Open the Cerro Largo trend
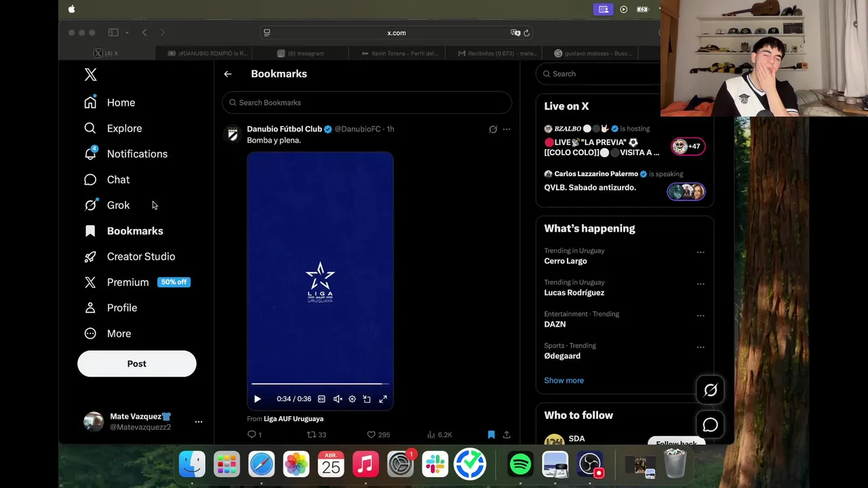The height and width of the screenshot is (488, 868). (x=566, y=261)
